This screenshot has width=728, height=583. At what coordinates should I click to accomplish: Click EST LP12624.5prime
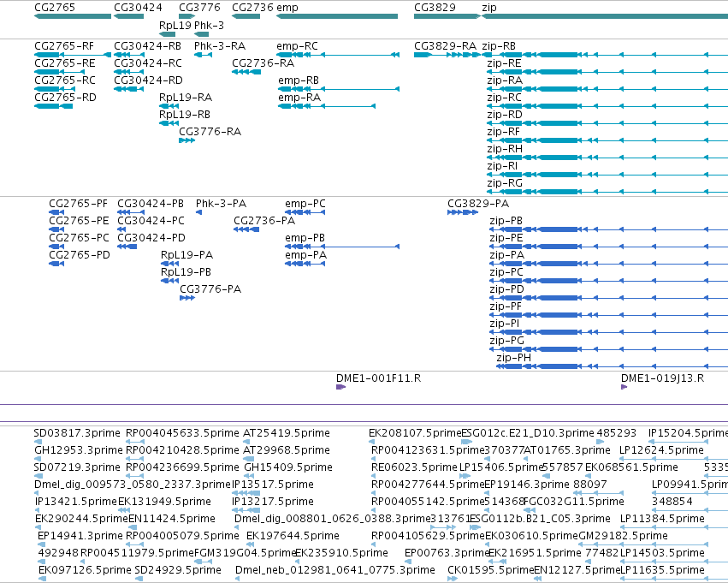click(x=661, y=450)
